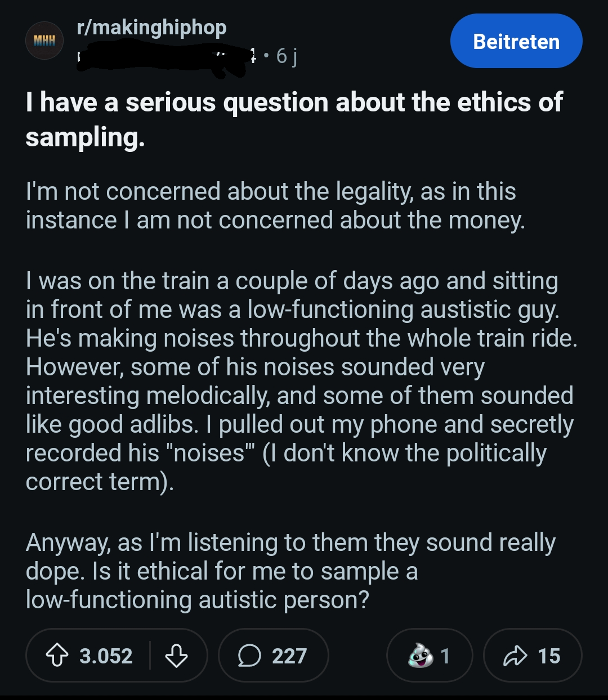
Task: Tap the 227 comments count
Action: click(289, 656)
